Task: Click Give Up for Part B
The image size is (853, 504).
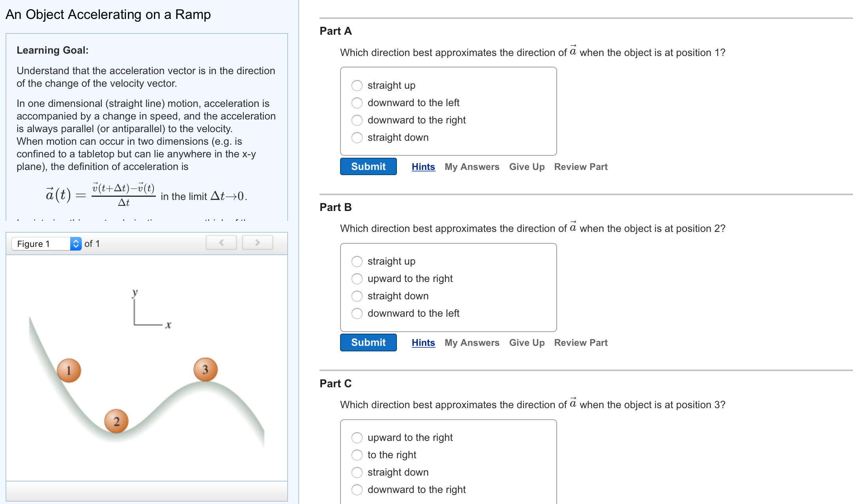Action: (527, 342)
